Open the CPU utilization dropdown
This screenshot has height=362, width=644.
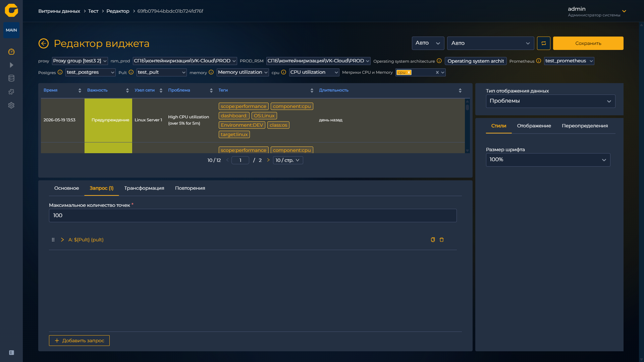(x=314, y=72)
